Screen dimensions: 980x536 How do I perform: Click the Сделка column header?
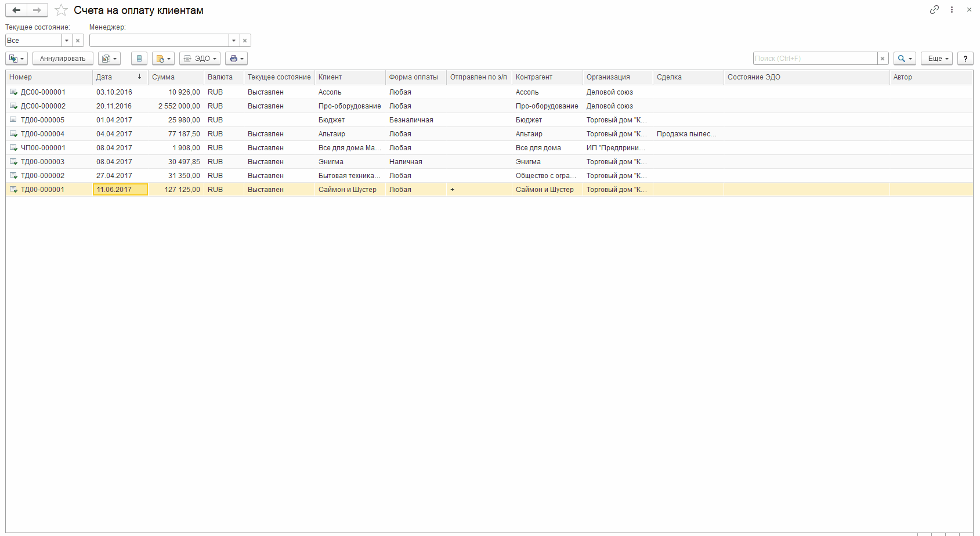tap(689, 77)
